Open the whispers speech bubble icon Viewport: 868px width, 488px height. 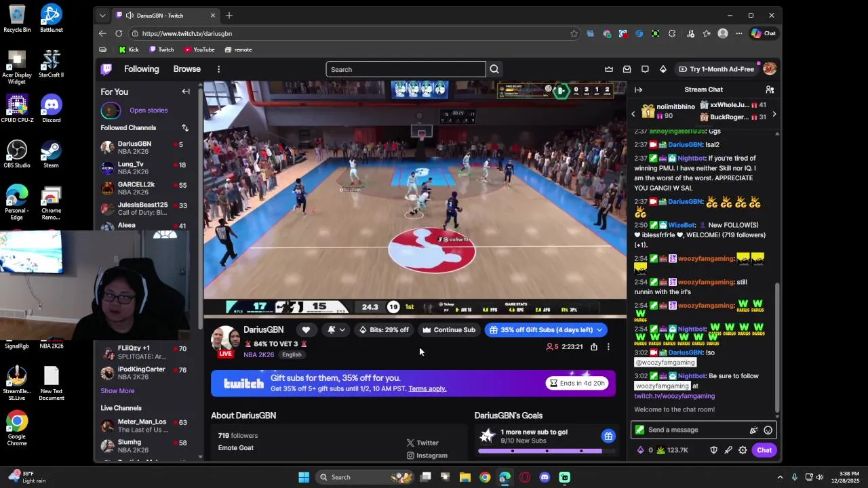click(645, 69)
